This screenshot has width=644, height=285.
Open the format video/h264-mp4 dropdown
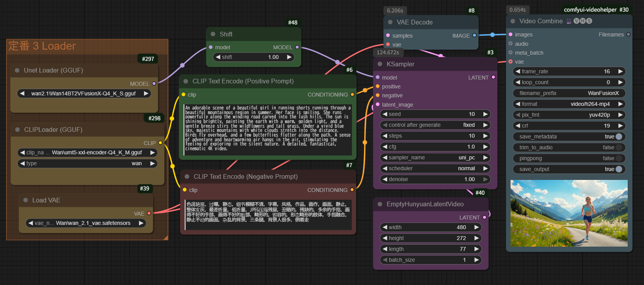569,104
